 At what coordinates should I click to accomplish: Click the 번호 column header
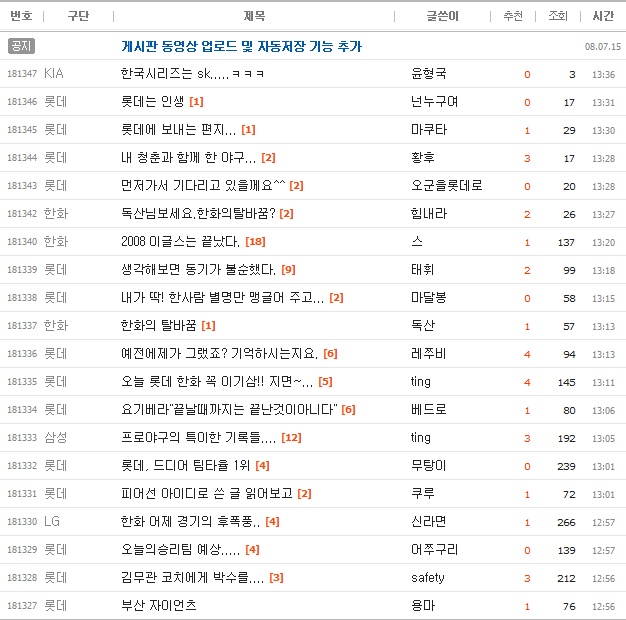[21, 16]
